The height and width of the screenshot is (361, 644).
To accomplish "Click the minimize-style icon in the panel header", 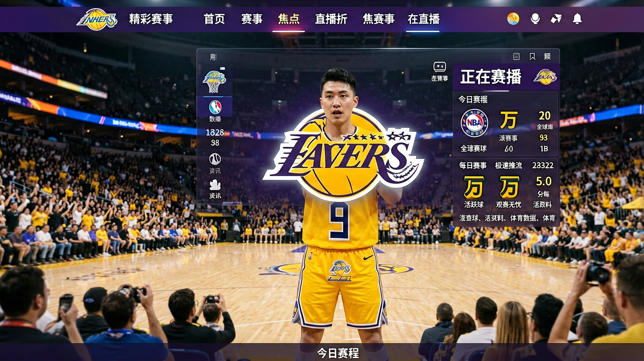I will [516, 56].
